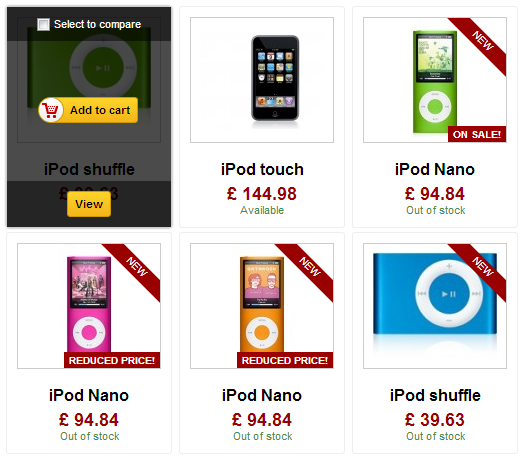Click the red shopping cart icon
This screenshot has width=524, height=460.
[50, 110]
